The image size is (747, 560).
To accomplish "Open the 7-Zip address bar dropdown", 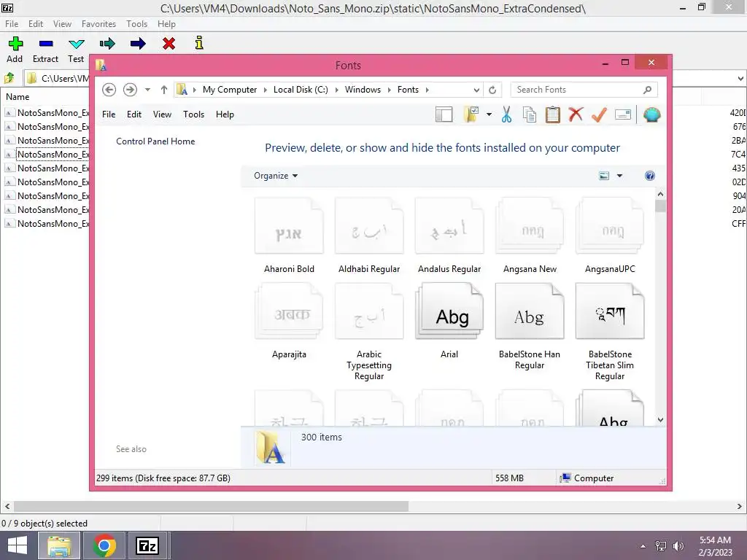I will 740,79.
